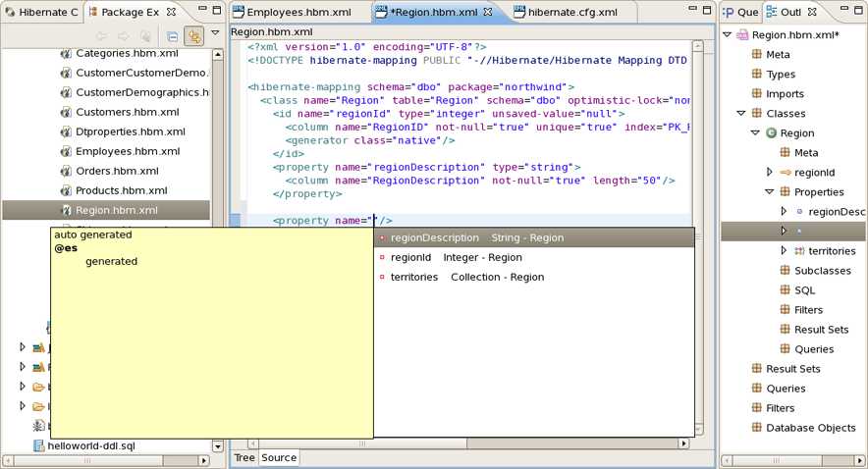The width and height of the screenshot is (868, 469).
Task: Collapse the Properties node in Outline
Action: click(x=770, y=192)
